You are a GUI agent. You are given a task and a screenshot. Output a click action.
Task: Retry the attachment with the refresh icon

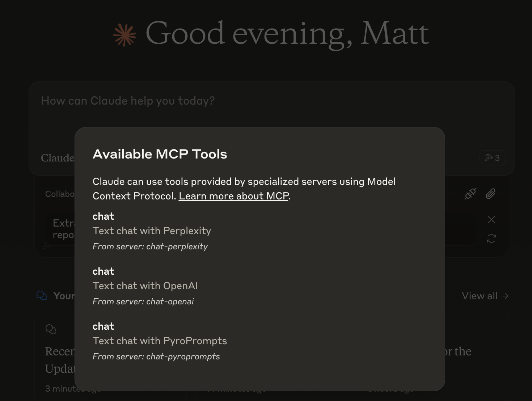click(491, 238)
